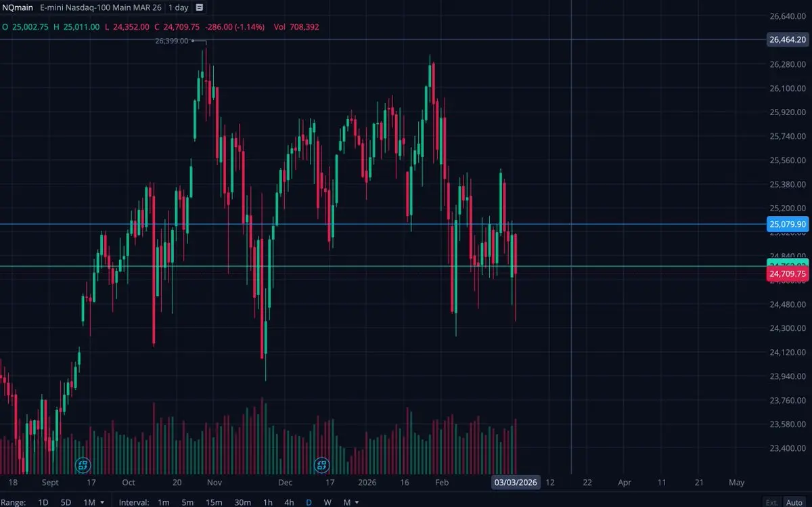Viewport: 812px width, 507px height.
Task: Open the chart settings icon beside 1 day
Action: coord(200,7)
